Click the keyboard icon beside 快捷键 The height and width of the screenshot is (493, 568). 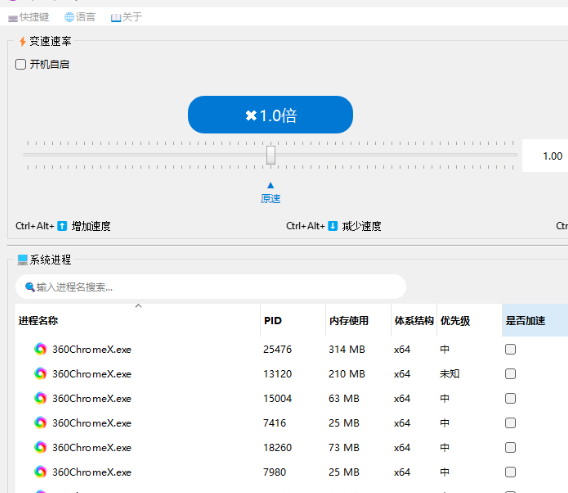click(13, 18)
